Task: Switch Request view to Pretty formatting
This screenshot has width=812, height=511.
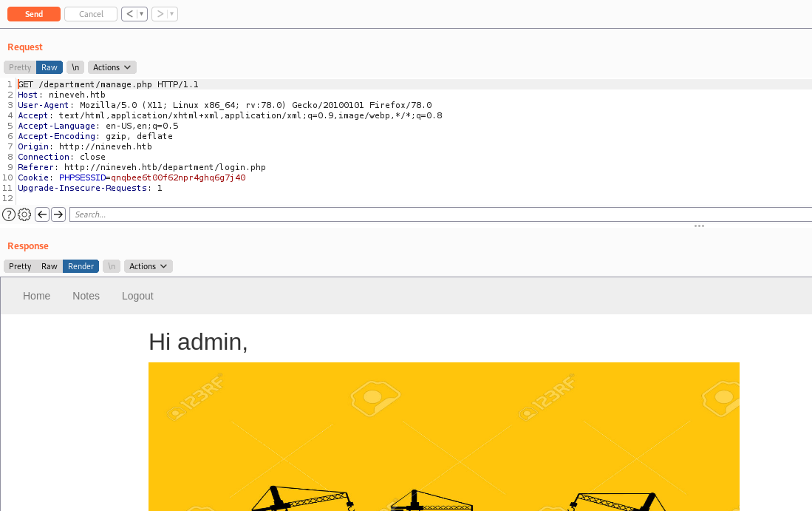Action: coord(19,67)
